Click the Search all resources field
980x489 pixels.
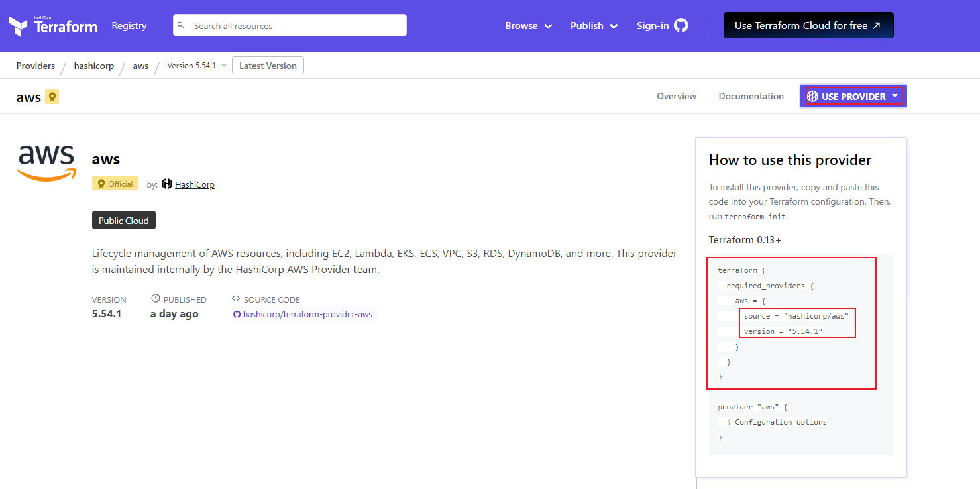[x=290, y=26]
